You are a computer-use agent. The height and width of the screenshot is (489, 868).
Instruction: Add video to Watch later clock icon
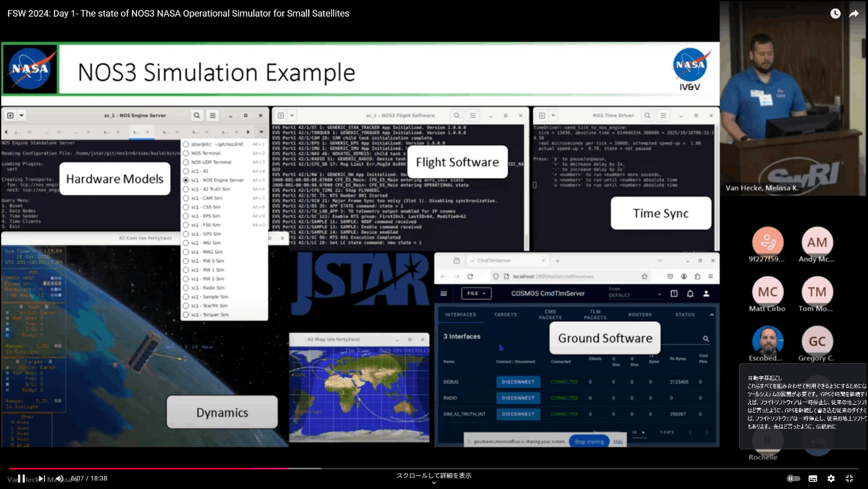(x=836, y=14)
